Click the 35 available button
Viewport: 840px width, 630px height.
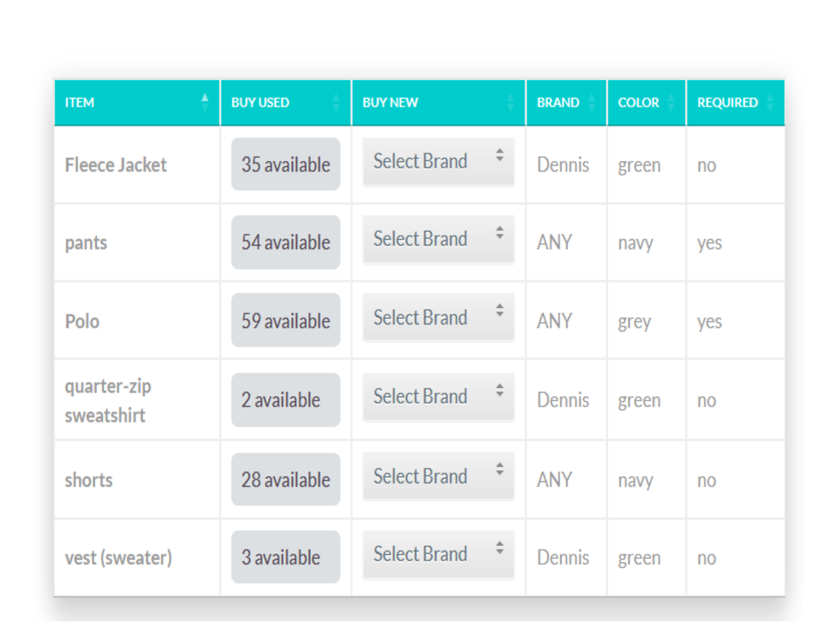[x=286, y=165]
